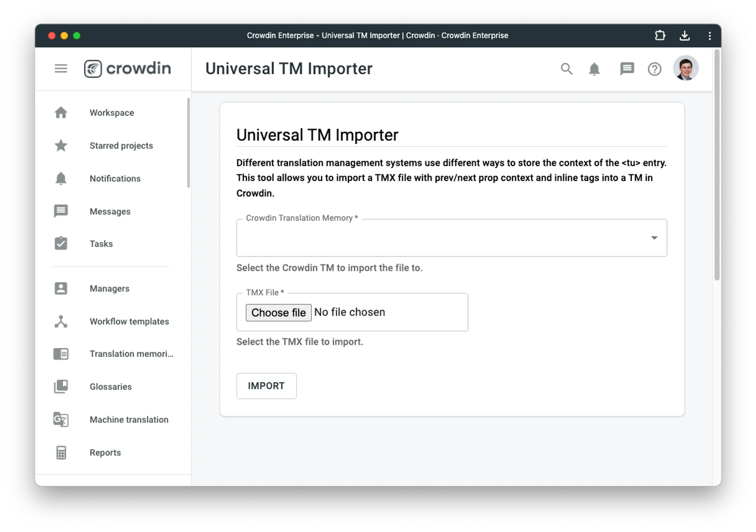Screen dimensions: 756x532
Task: Click the Workspace home icon
Action: tap(61, 113)
